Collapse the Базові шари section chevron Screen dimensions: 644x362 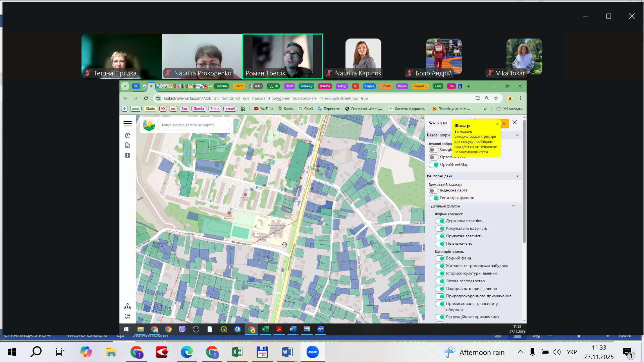(517, 135)
